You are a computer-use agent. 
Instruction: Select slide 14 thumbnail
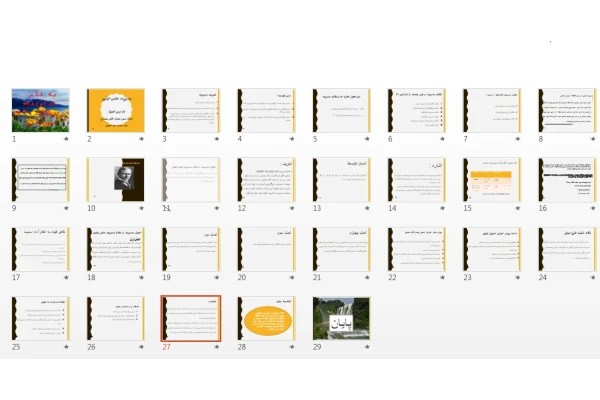click(x=417, y=180)
